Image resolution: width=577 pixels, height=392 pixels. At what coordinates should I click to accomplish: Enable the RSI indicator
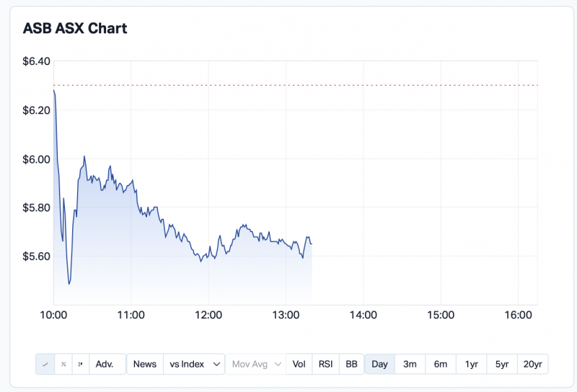(x=326, y=364)
